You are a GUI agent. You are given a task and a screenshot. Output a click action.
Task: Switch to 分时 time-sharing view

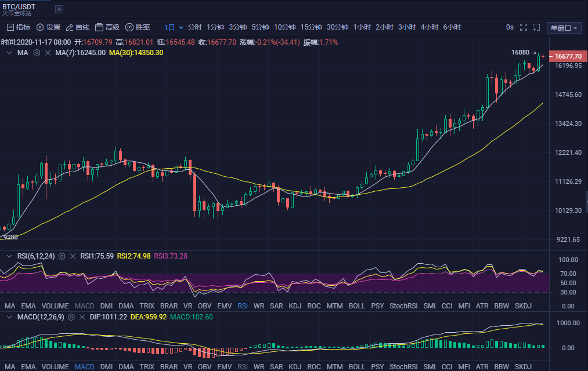pyautogui.click(x=194, y=27)
